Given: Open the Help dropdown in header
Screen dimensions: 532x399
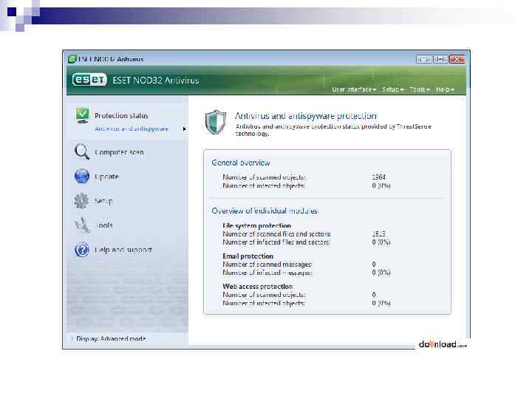Looking at the screenshot, I should click(x=445, y=89).
